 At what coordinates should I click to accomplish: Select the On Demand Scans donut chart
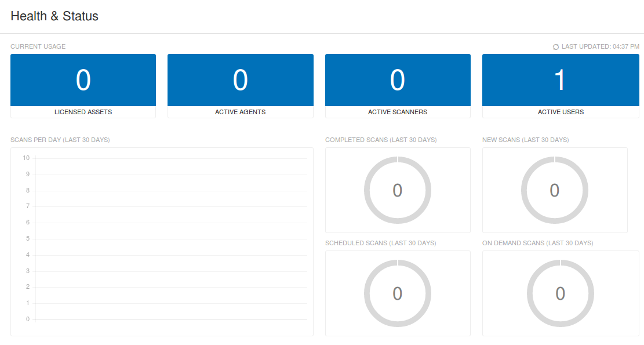(x=560, y=293)
